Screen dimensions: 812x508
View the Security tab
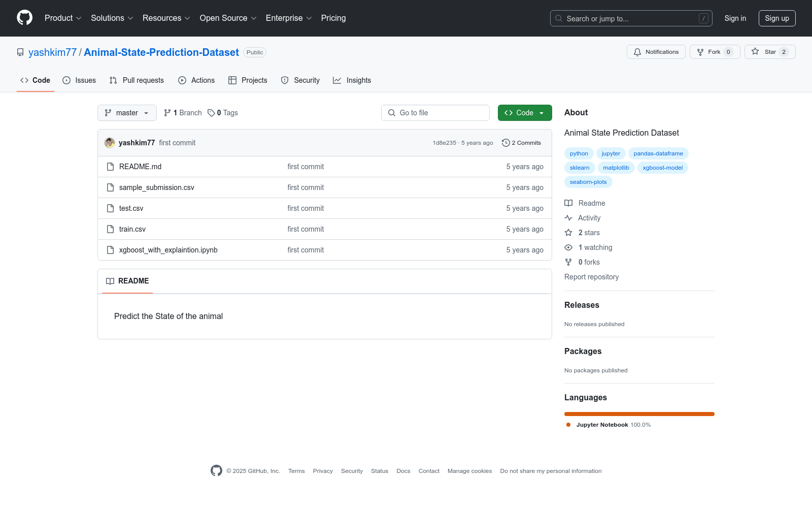point(300,80)
